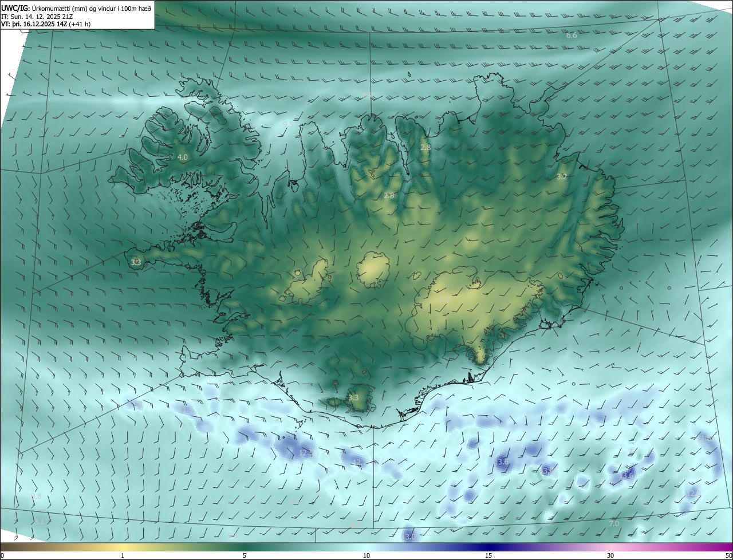Click the 4.0 value on the Westfjords

[183, 157]
